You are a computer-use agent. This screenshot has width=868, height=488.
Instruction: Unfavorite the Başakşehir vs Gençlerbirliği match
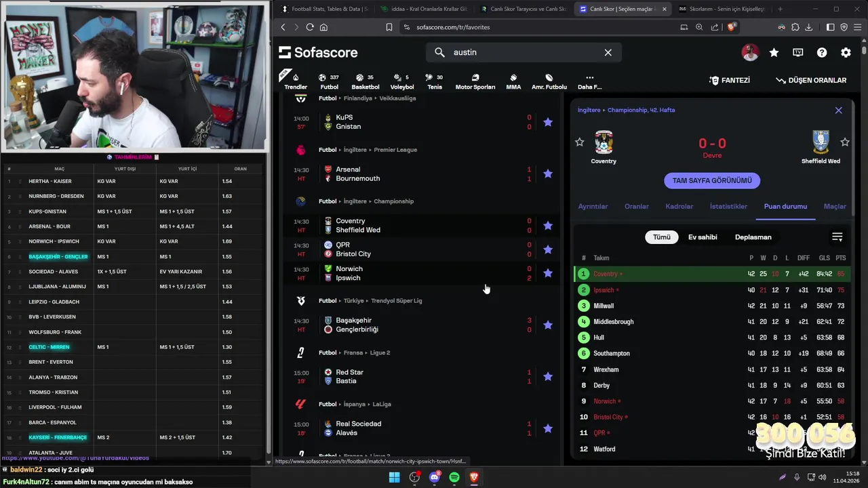[x=548, y=325]
